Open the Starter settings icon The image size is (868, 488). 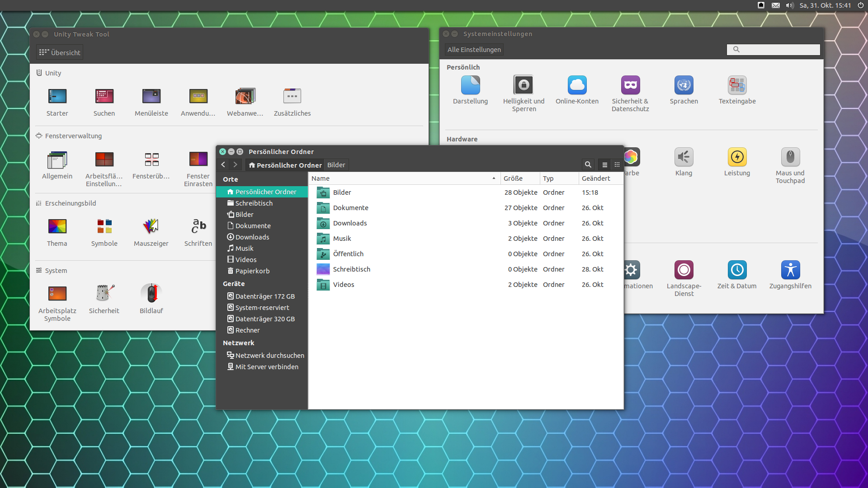(57, 96)
